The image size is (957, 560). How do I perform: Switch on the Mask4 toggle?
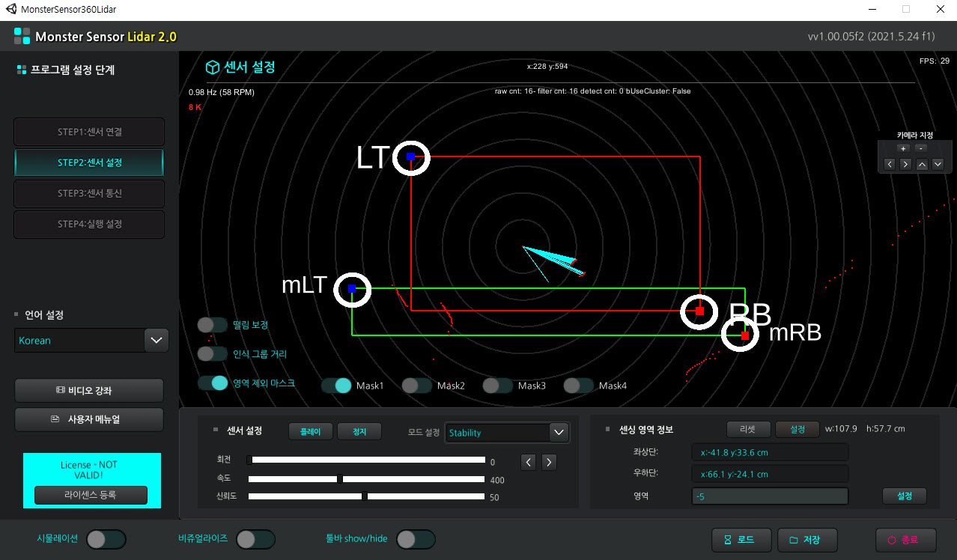(x=579, y=386)
